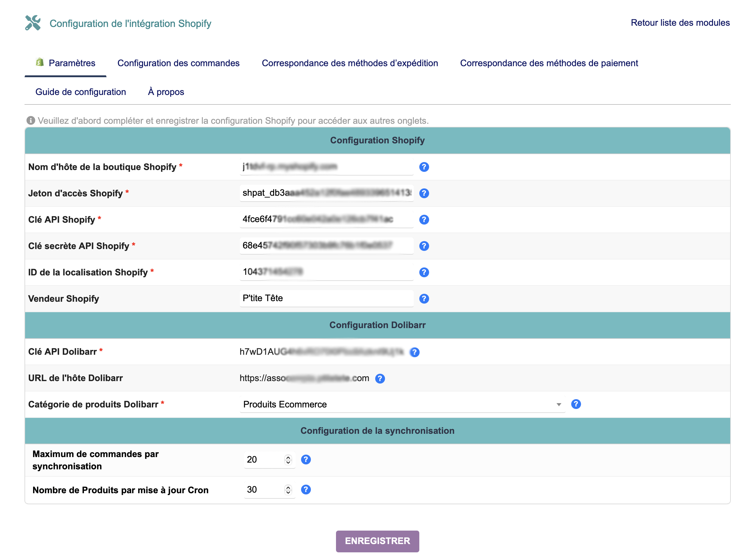
Task: Open the Catégorie de produits Dolibarr dropdown
Action: pyautogui.click(x=402, y=404)
